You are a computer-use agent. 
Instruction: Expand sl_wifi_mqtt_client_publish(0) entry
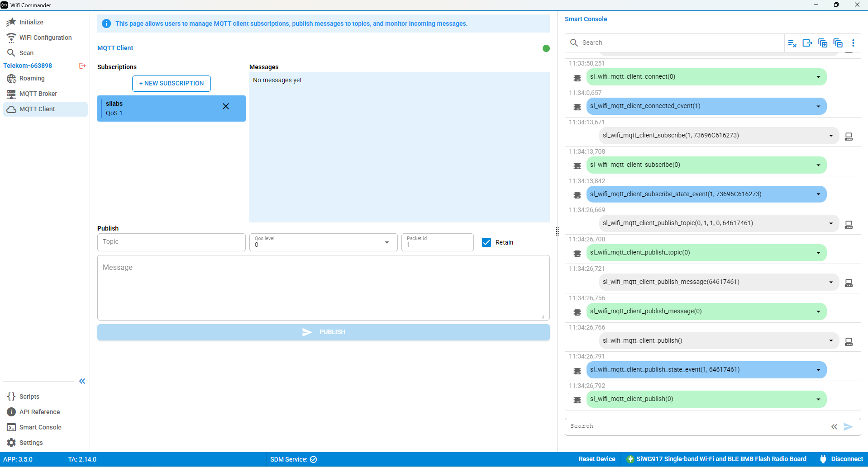click(x=818, y=399)
